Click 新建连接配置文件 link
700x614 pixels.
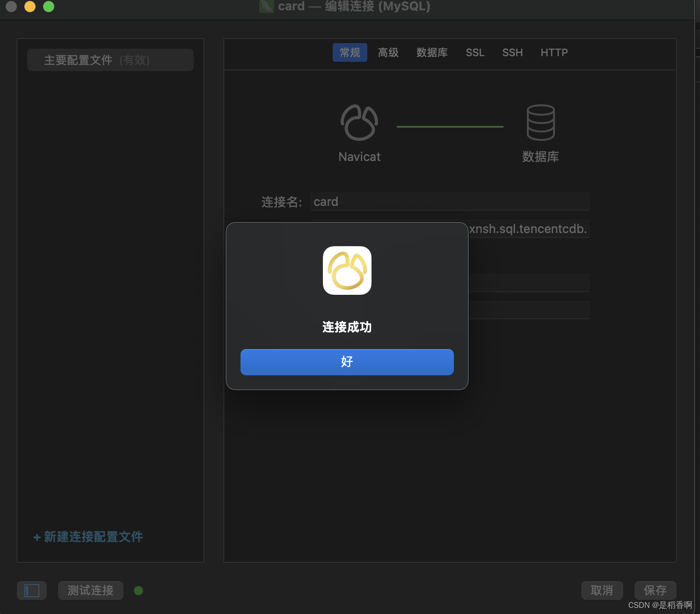[x=88, y=537]
